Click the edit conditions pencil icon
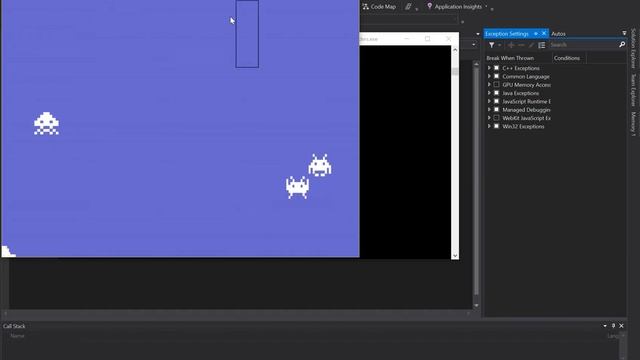This screenshot has height=360, width=640. coord(531,45)
